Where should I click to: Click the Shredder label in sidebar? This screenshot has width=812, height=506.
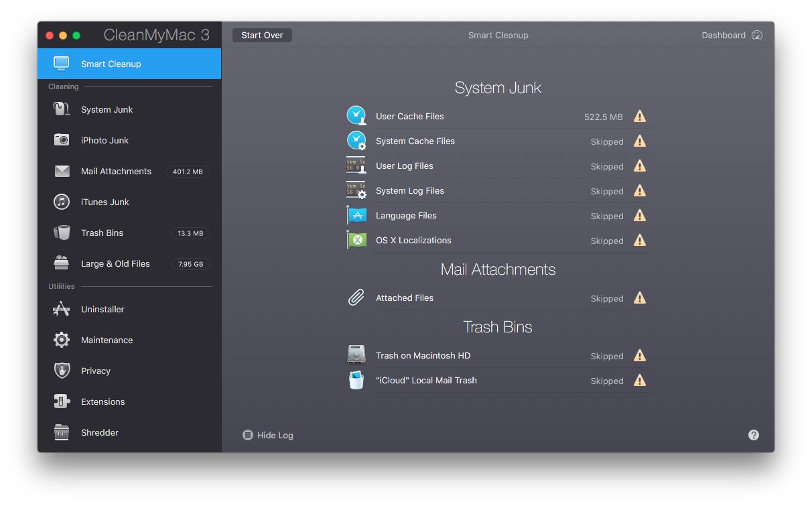click(x=100, y=432)
